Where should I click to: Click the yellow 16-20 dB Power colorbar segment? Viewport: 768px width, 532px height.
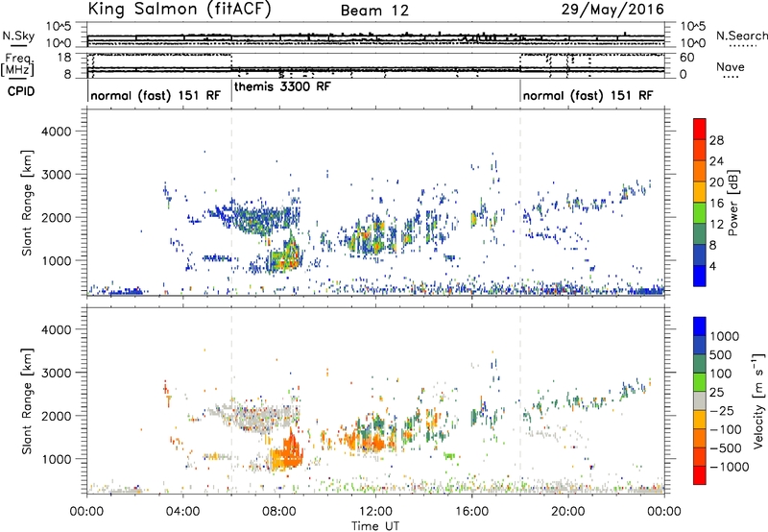tap(700, 192)
